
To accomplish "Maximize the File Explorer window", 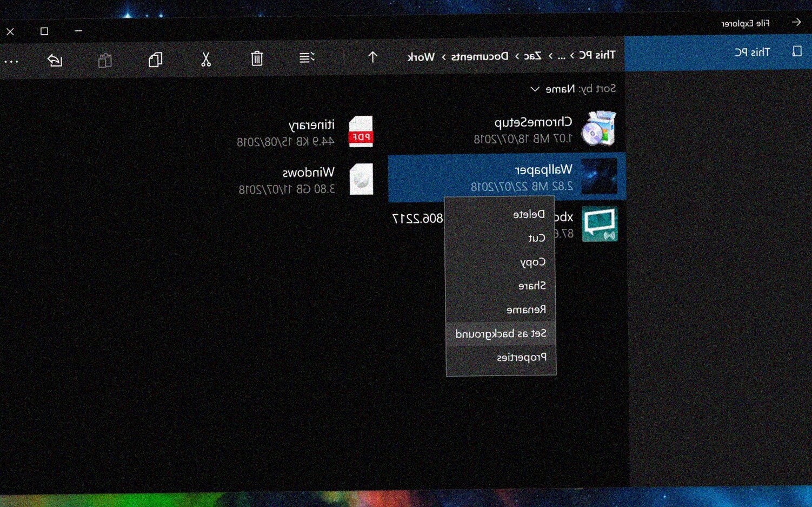I will pyautogui.click(x=44, y=31).
